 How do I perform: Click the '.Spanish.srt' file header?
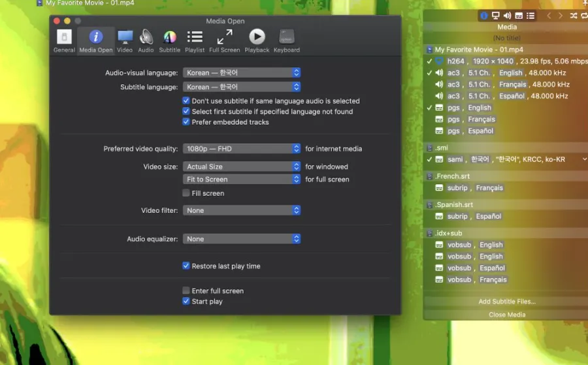(x=506, y=204)
